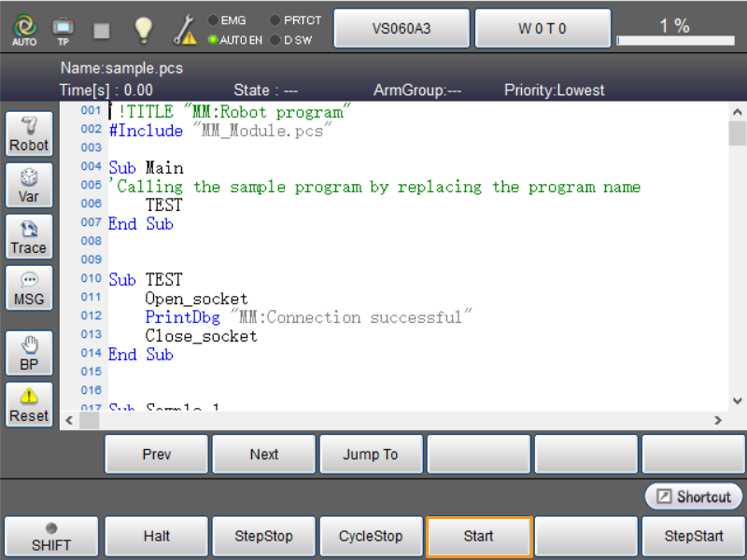Screen dimensions: 747x560
Task: Open the Trace tool
Action: (29, 238)
